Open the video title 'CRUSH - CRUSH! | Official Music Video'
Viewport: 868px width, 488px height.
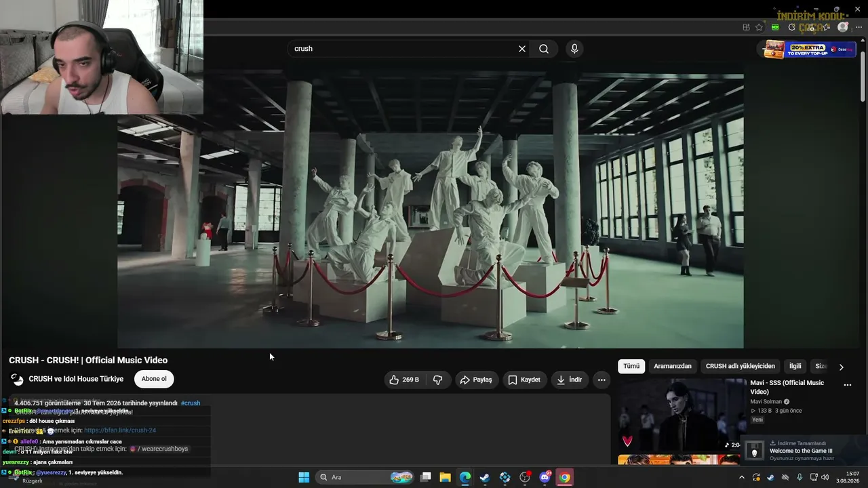click(x=88, y=360)
